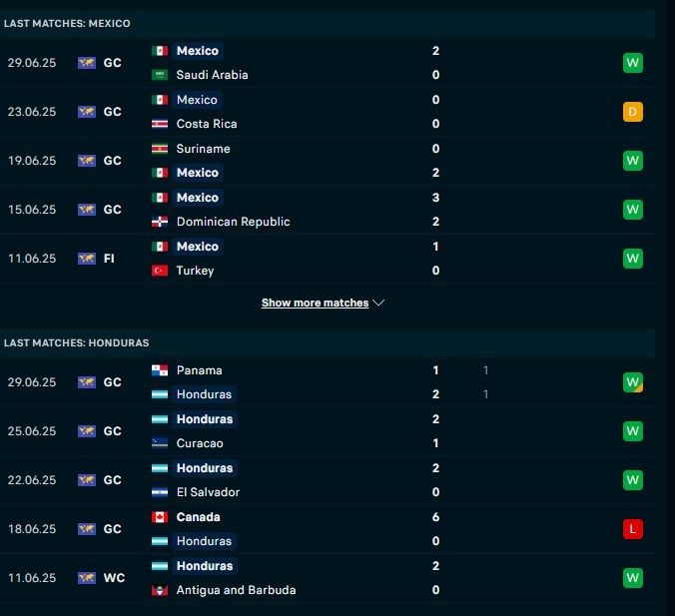675x616 pixels.
Task: Select the Last Matches: Mexico header
Action: (x=67, y=24)
